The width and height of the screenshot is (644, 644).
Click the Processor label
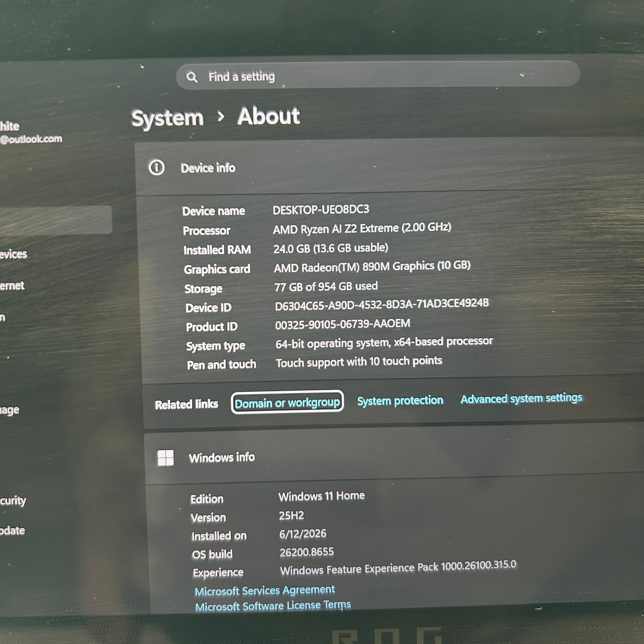(206, 230)
